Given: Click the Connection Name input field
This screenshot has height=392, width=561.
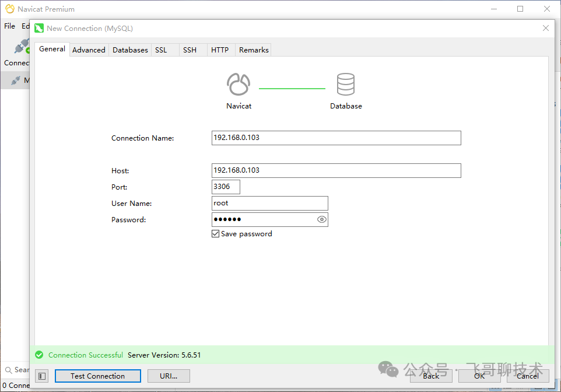Looking at the screenshot, I should point(336,138).
